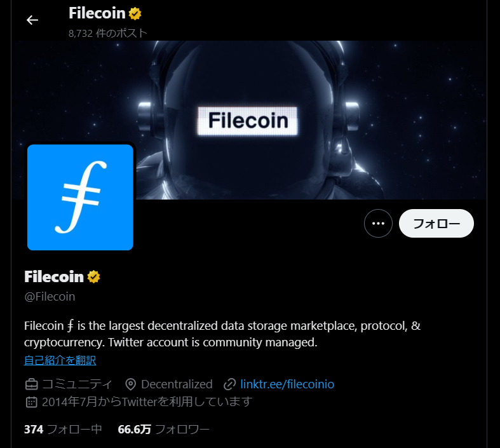View the 66.6万 フォロワー followers list
500x448 pixels.
163,429
